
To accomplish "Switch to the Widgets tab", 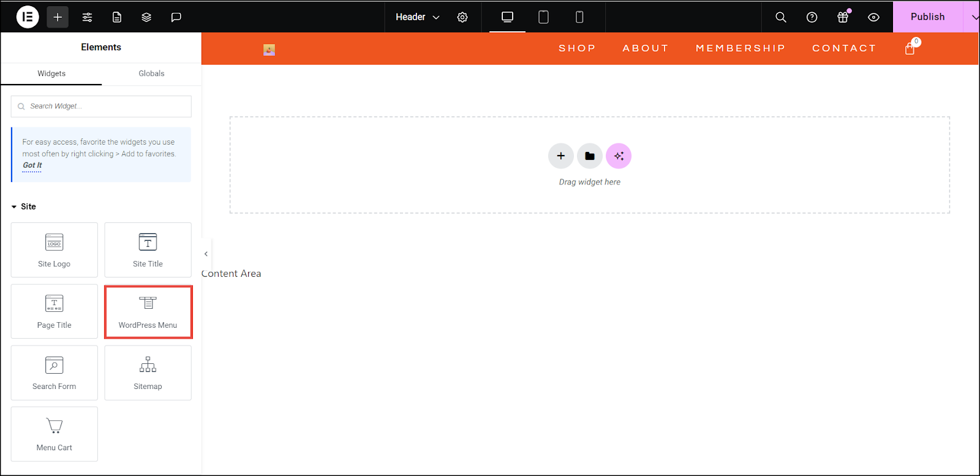I will (x=51, y=74).
